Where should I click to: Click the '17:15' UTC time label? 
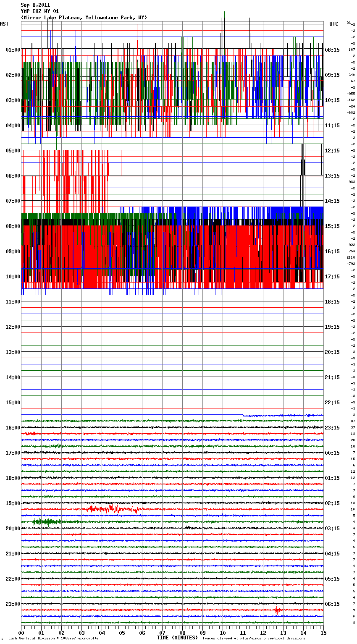click(x=332, y=276)
